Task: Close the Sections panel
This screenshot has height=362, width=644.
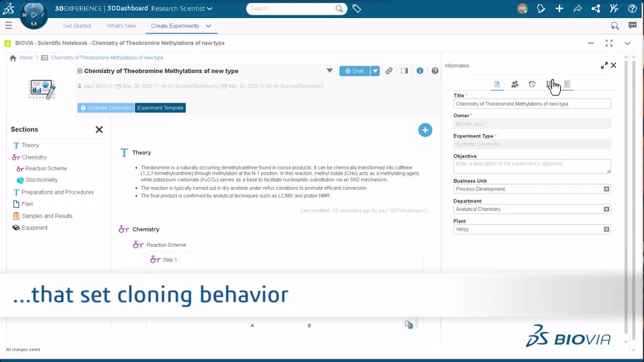Action: point(99,129)
